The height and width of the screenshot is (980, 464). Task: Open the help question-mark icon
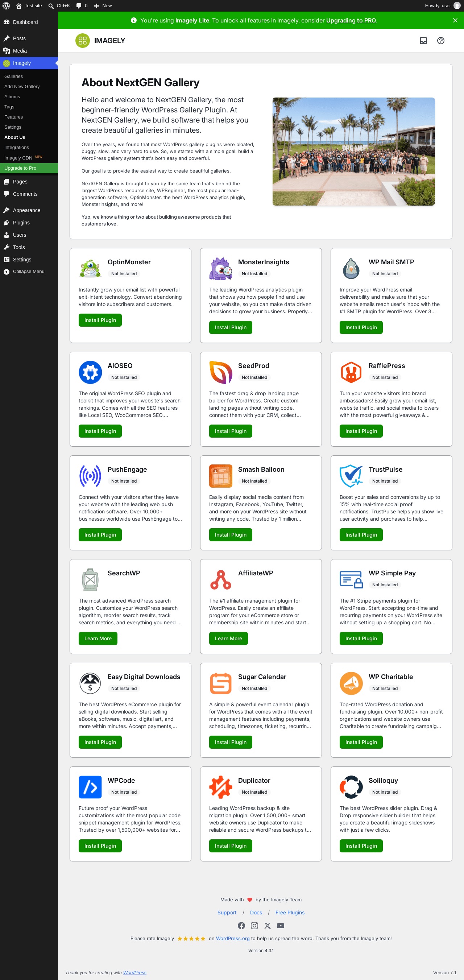tap(441, 41)
